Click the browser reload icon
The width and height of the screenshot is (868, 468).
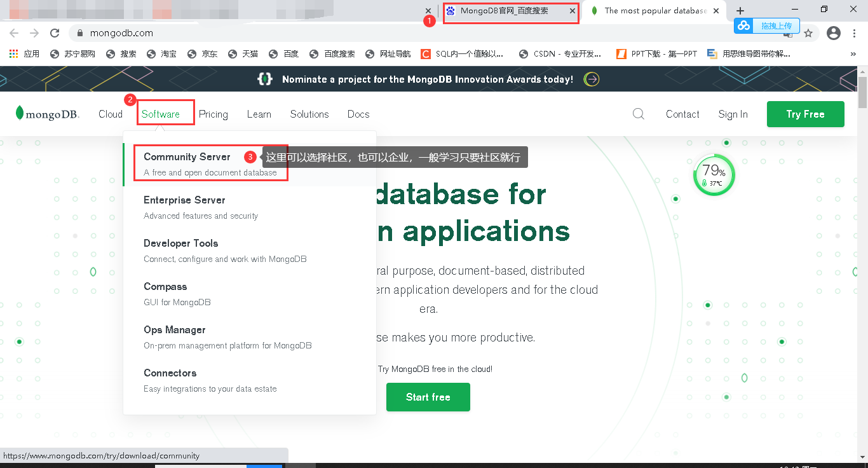(x=54, y=32)
